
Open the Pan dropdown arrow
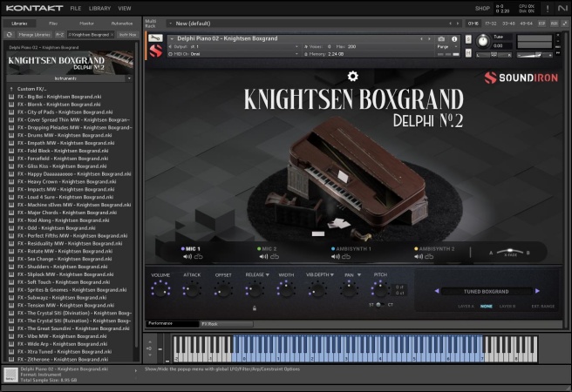point(357,274)
